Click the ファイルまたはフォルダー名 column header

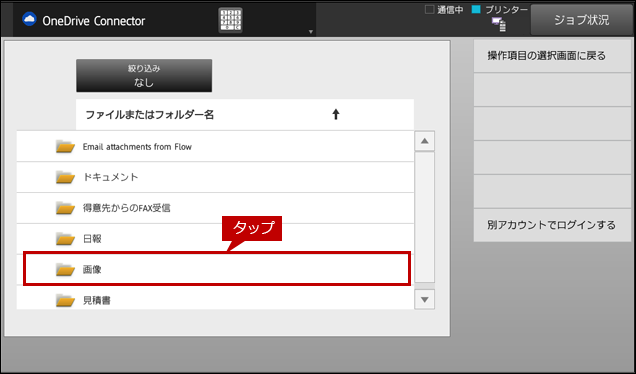point(245,115)
